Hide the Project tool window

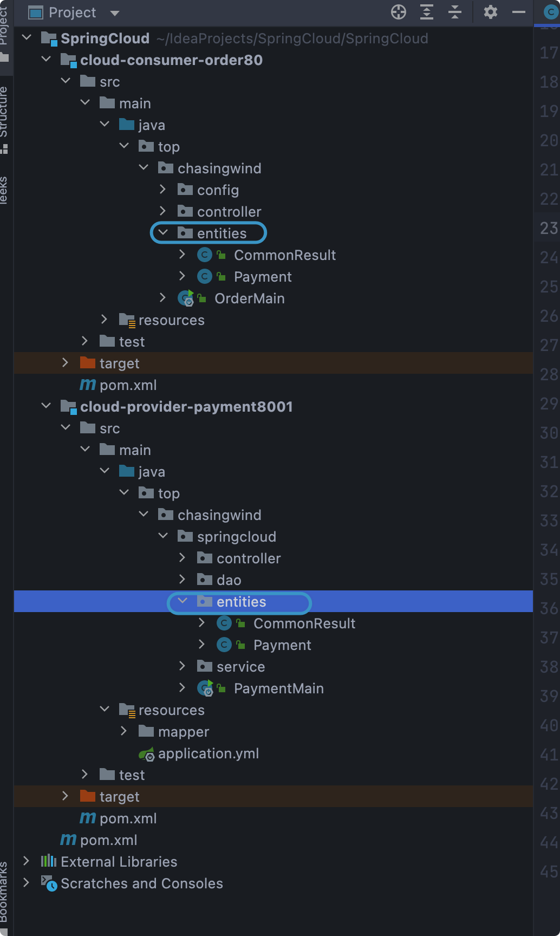point(519,12)
